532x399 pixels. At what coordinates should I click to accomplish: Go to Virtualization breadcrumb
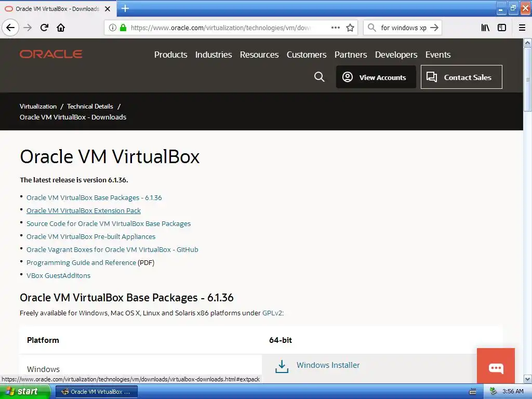click(38, 106)
